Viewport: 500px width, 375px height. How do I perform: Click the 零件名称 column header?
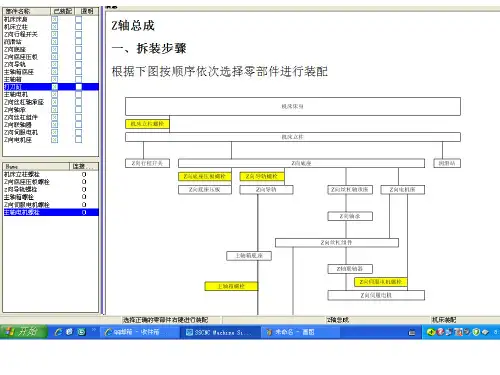(27, 11)
